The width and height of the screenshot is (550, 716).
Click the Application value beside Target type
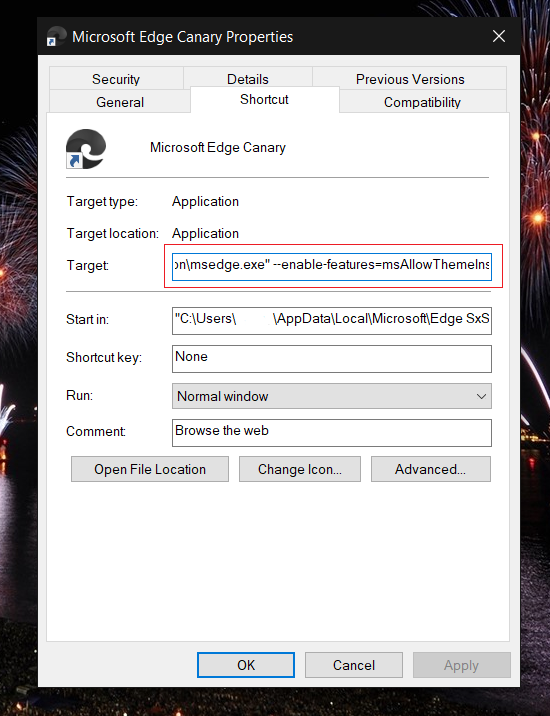[x=205, y=201]
